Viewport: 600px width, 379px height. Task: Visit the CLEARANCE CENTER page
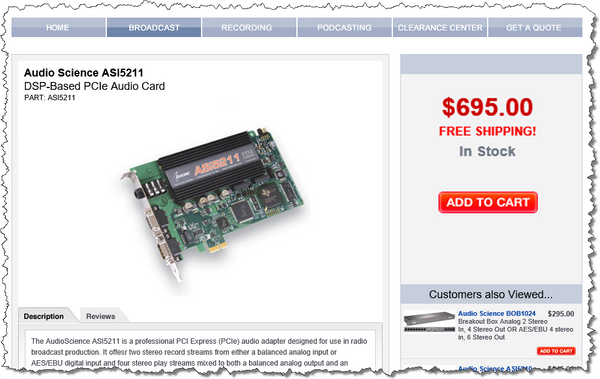coord(440,28)
